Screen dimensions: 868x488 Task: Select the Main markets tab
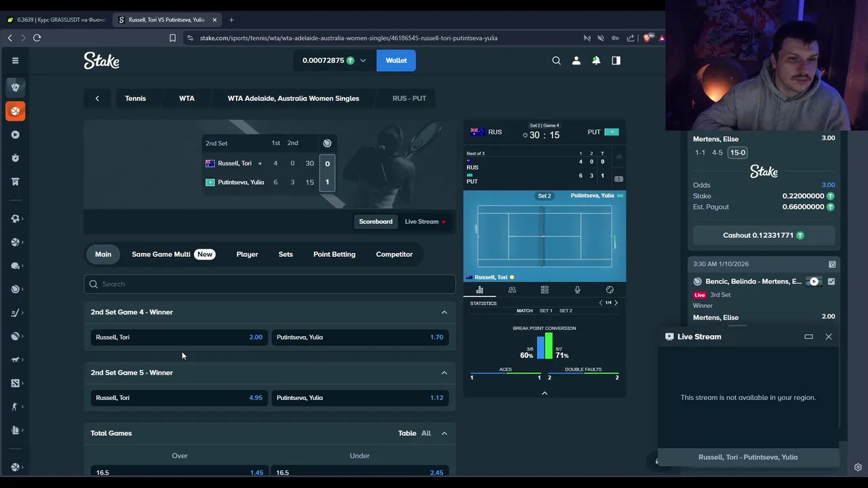coord(103,254)
